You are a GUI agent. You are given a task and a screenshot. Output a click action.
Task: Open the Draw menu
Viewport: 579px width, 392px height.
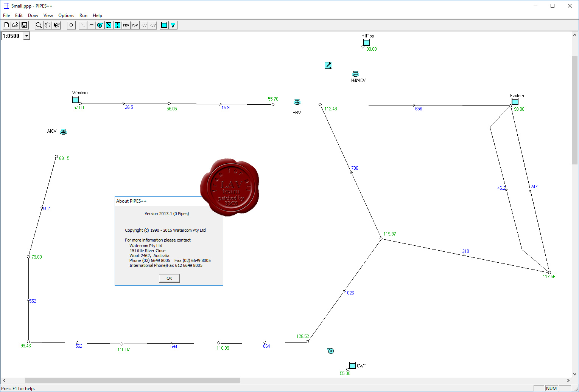33,15
